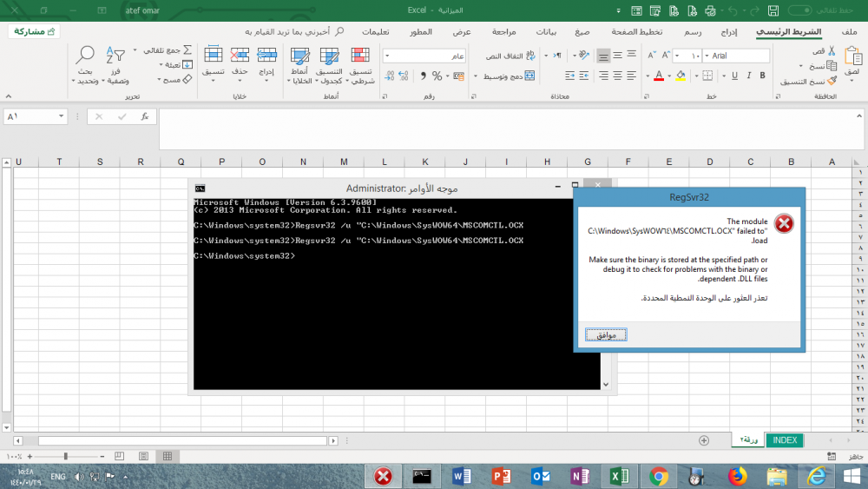This screenshot has width=868, height=489.
Task: Click the Command Prompt taskbar icon
Action: [422, 476]
